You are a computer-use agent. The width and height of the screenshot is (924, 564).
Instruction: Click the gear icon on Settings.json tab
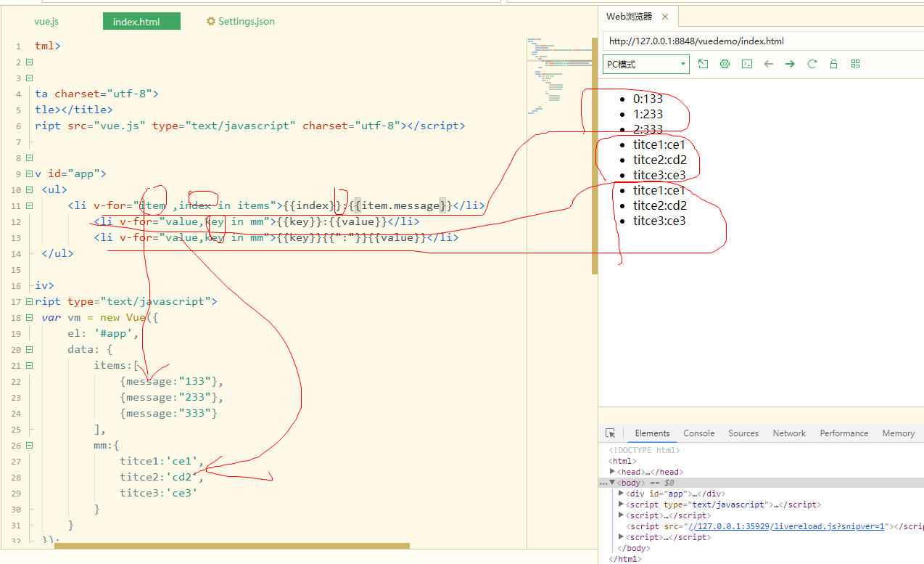click(x=211, y=21)
